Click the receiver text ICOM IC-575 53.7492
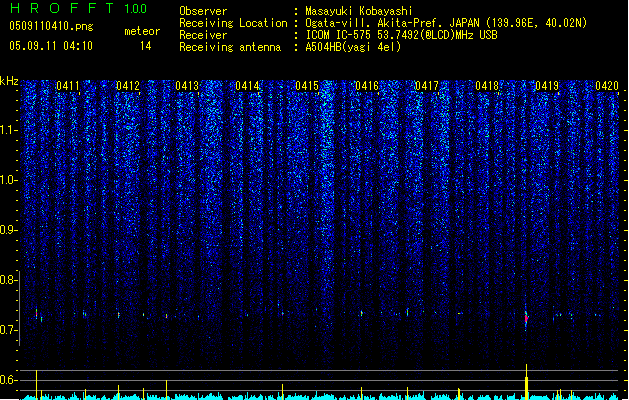The width and height of the screenshot is (629, 400). point(401,35)
